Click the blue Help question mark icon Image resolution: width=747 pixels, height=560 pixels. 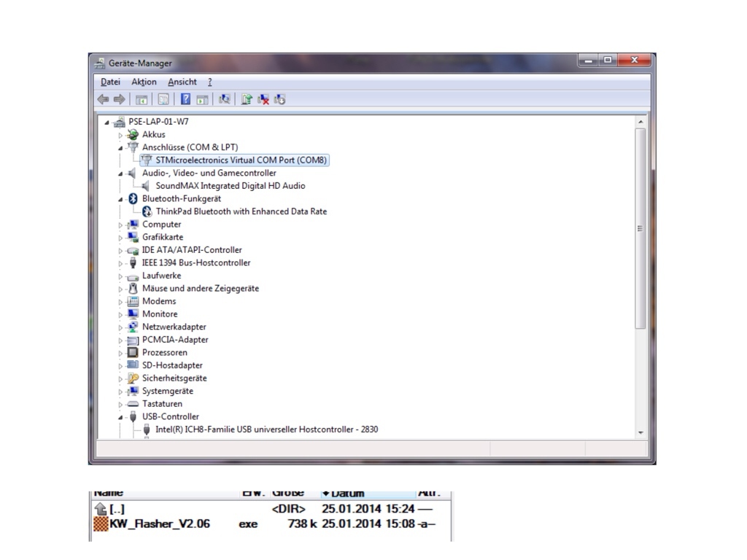185,99
